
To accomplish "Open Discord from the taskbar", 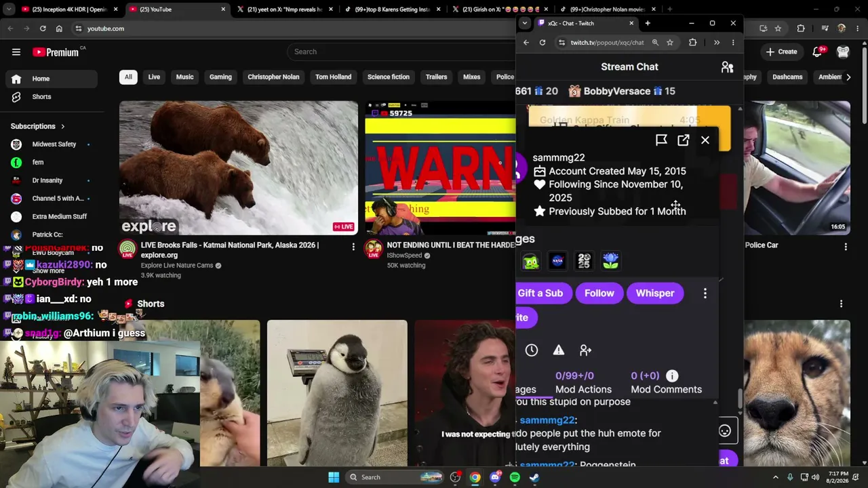I will [495, 478].
